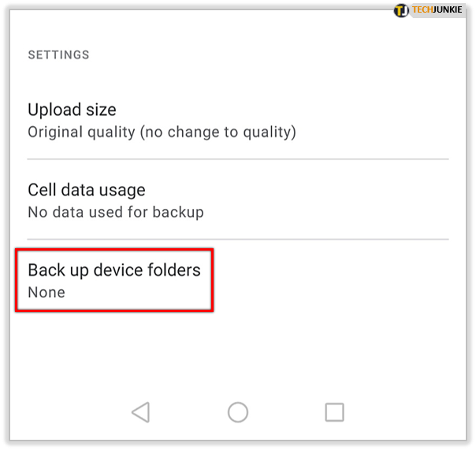Screen dimensions: 476x450
Task: Open Cell data usage setting
Action: click(x=238, y=200)
